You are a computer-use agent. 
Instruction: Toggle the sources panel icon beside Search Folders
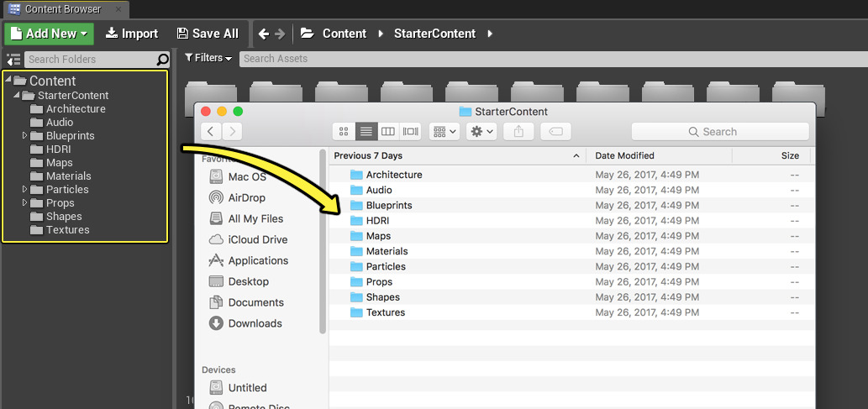click(x=13, y=60)
